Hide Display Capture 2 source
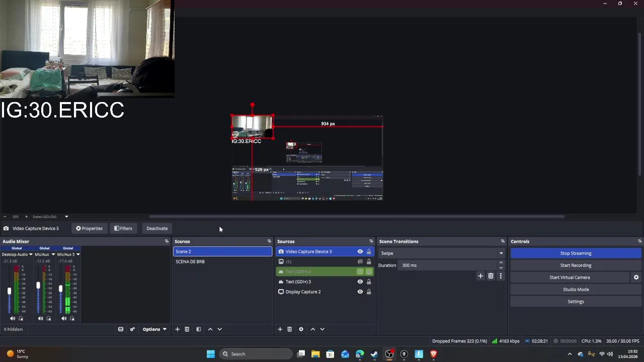 (x=360, y=292)
